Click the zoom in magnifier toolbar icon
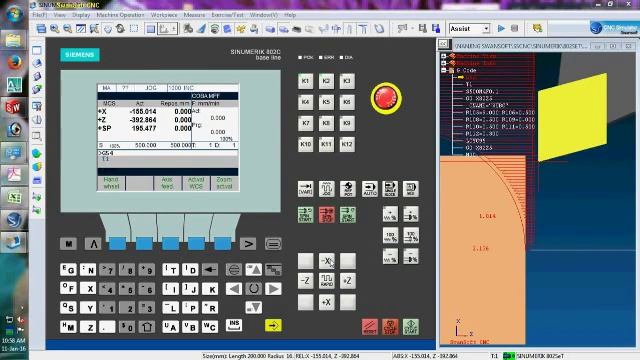Viewport: 640px width, 360px height. 54,28
